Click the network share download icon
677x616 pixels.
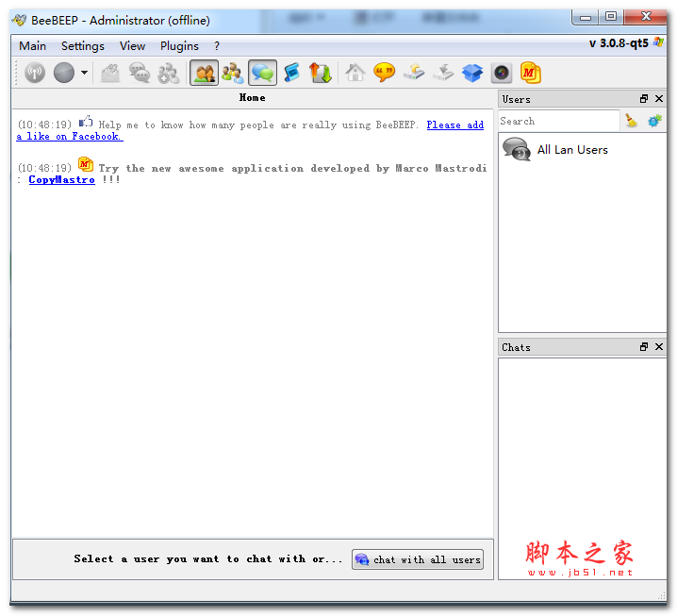[443, 72]
